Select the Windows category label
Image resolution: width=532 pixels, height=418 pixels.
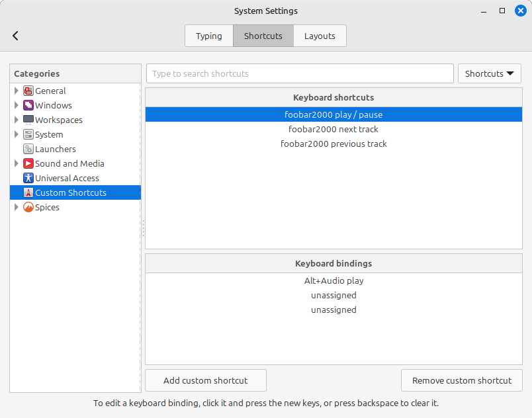54,105
